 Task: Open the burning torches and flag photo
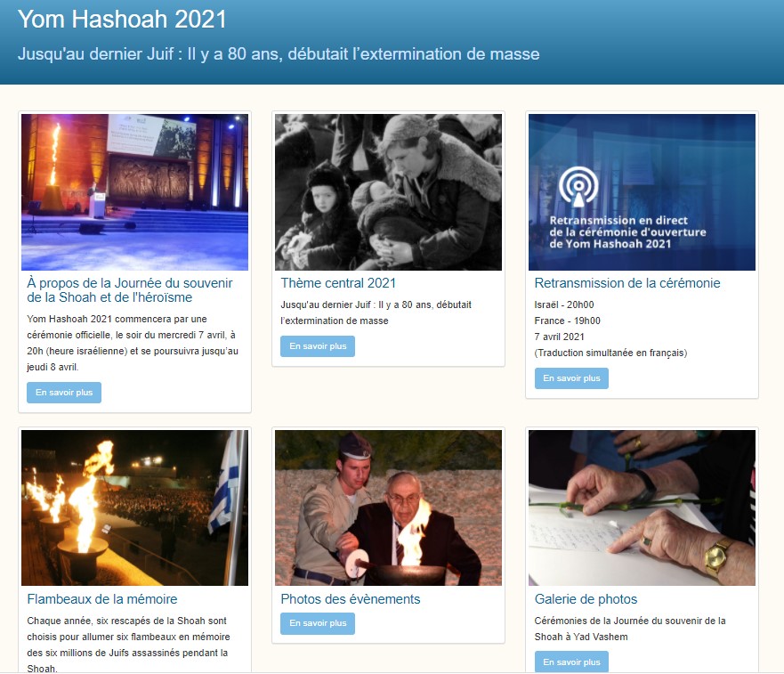tap(134, 508)
